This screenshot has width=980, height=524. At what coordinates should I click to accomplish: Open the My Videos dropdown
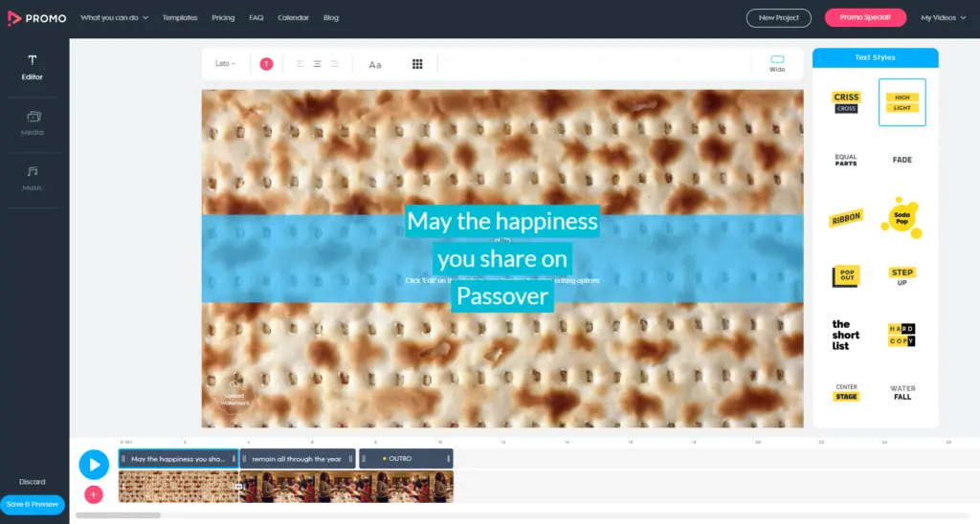click(x=942, y=17)
